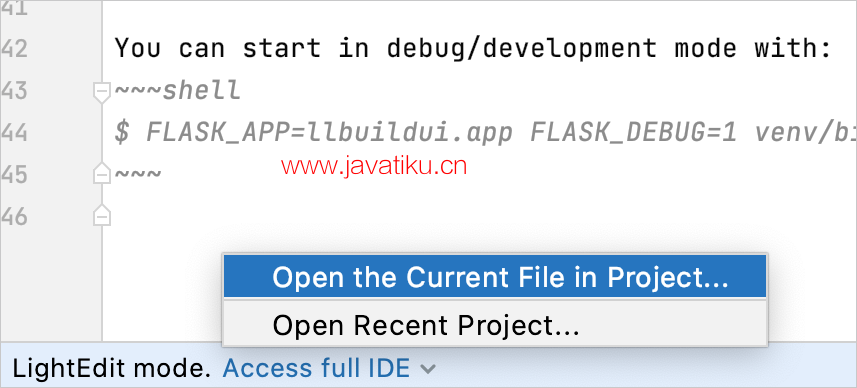The width and height of the screenshot is (857, 388).
Task: Click line number 45 in the gutter
Action: 14,175
